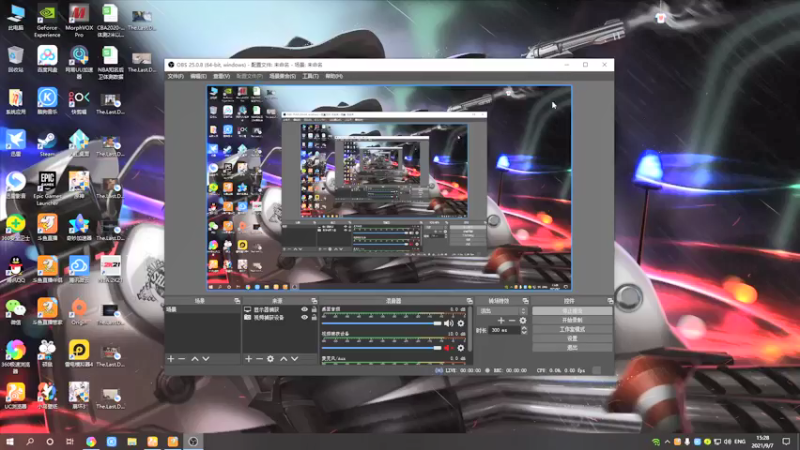Open the Help menu in OBS

pyautogui.click(x=334, y=76)
